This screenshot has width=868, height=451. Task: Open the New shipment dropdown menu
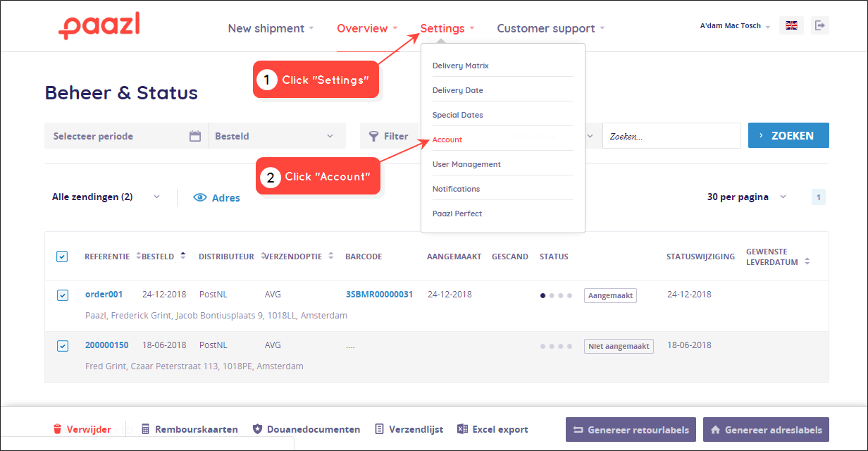271,28
